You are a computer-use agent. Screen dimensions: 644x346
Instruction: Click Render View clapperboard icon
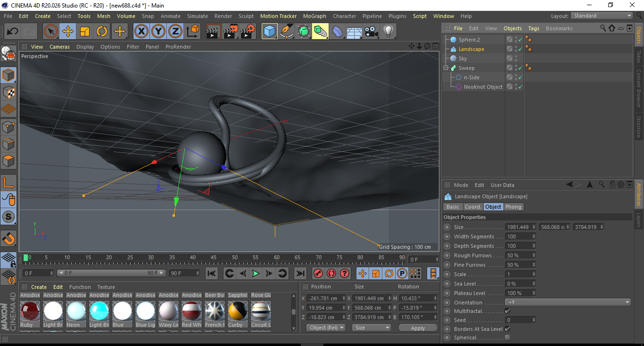(x=214, y=32)
